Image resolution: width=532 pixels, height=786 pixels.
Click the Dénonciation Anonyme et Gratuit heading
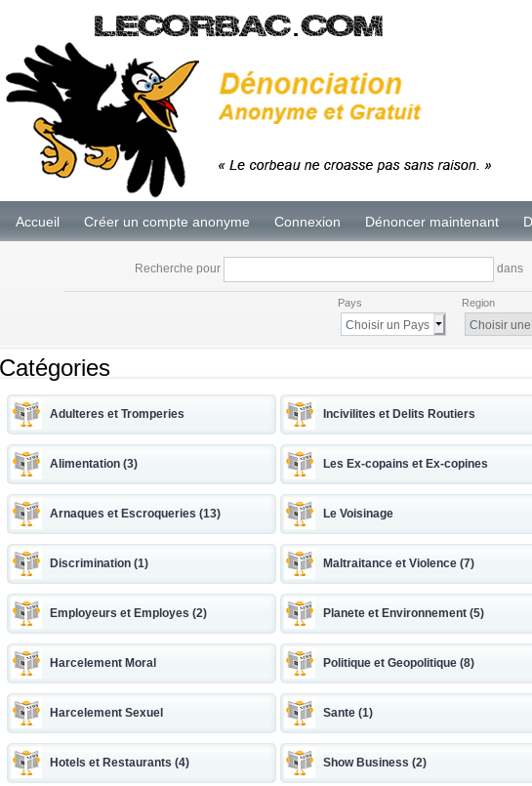point(319,97)
